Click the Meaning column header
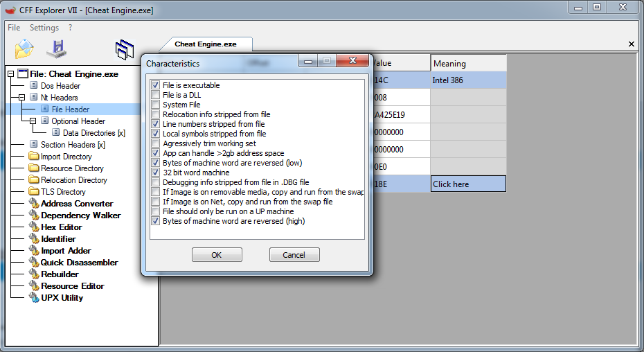 coord(468,63)
